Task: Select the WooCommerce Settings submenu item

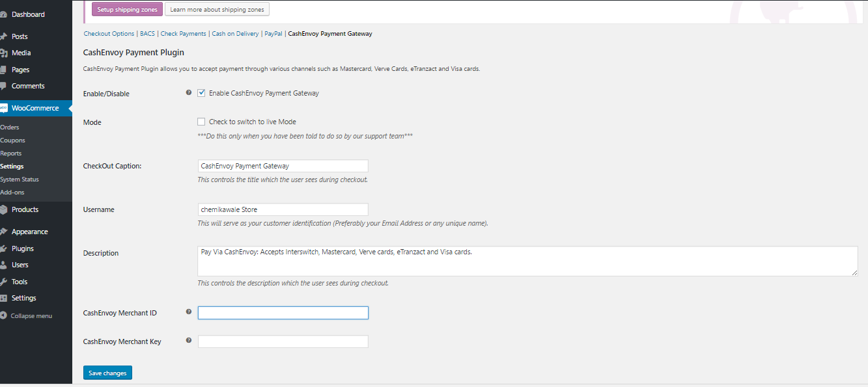Action: click(x=12, y=167)
